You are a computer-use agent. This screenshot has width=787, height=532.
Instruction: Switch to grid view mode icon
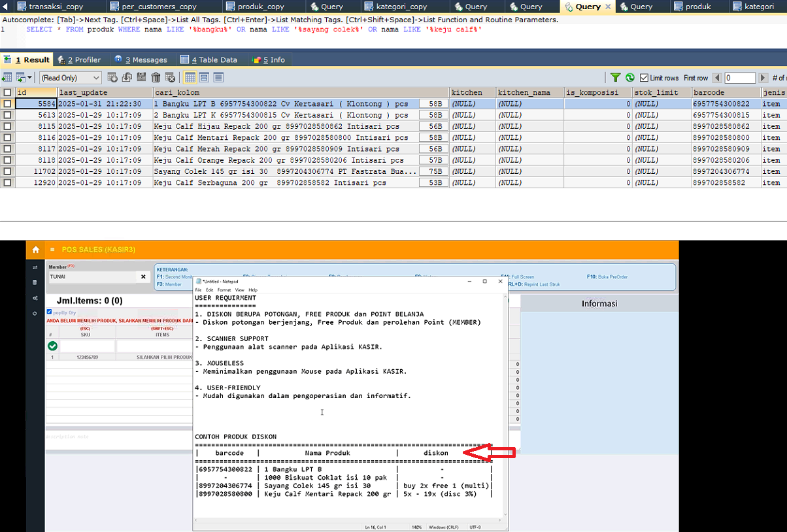pyautogui.click(x=190, y=78)
